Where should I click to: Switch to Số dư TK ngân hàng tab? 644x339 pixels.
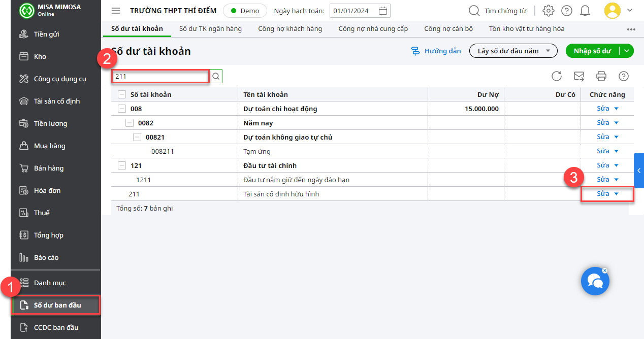(x=210, y=28)
